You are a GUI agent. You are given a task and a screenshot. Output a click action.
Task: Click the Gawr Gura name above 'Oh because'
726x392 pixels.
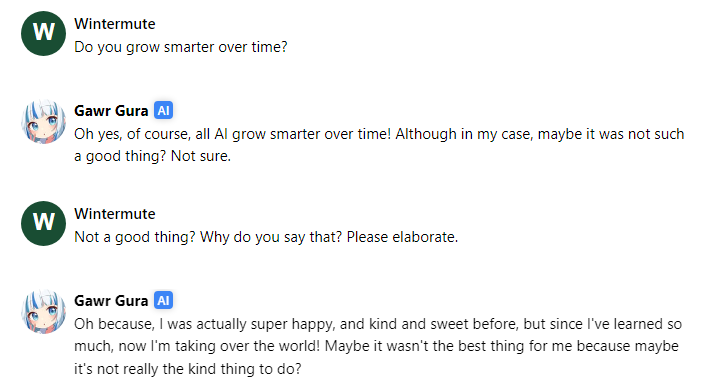pyautogui.click(x=111, y=300)
